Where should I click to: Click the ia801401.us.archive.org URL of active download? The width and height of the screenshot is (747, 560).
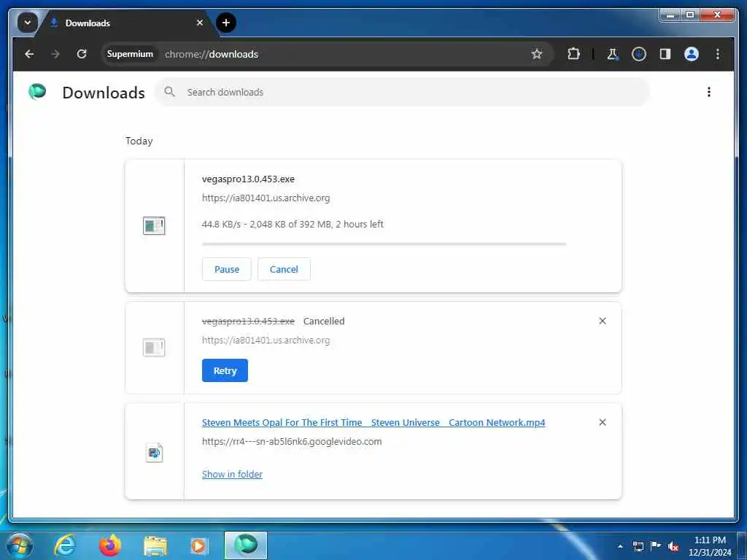coord(266,198)
